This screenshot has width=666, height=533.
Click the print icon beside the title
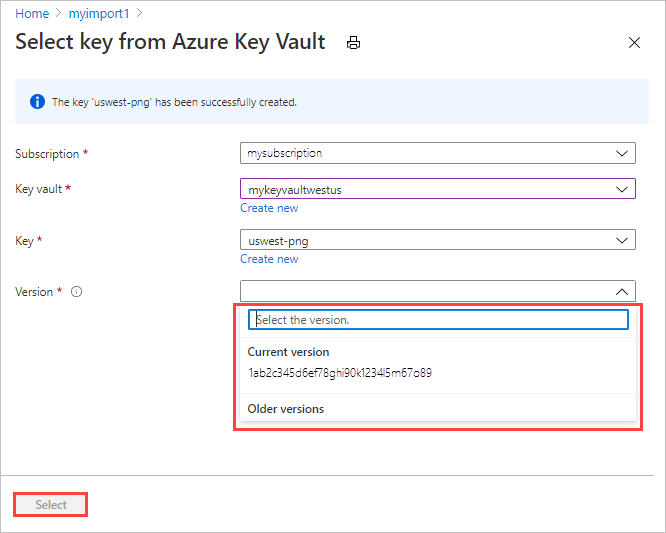pos(353,43)
